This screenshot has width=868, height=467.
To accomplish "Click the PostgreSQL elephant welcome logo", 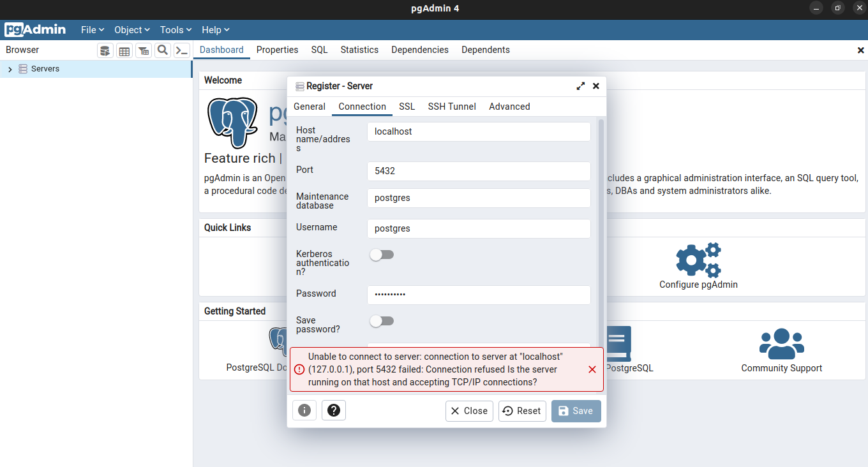I will [232, 122].
